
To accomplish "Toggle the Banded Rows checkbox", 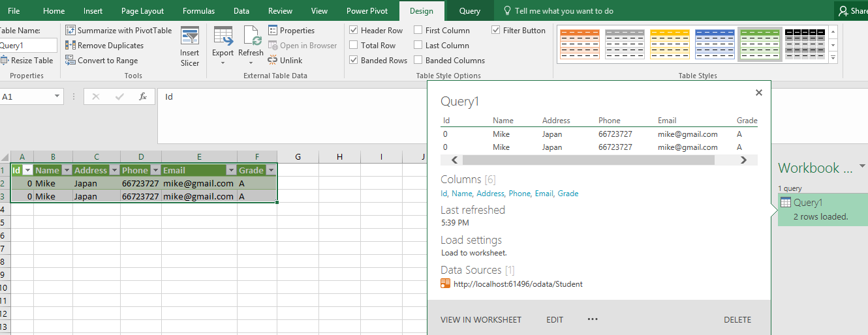I will [353, 61].
